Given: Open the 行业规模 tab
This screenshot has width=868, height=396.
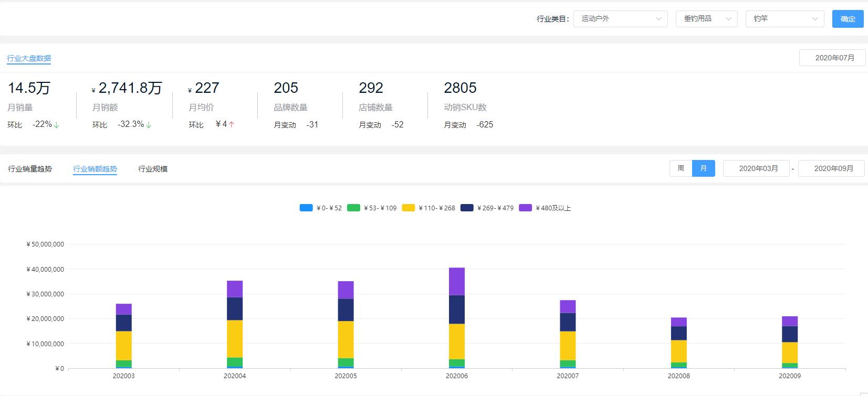Looking at the screenshot, I should (x=153, y=169).
